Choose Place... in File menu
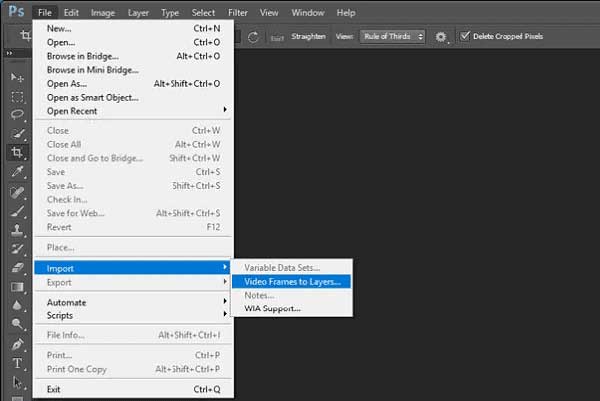This screenshot has width=600, height=401. (x=132, y=247)
